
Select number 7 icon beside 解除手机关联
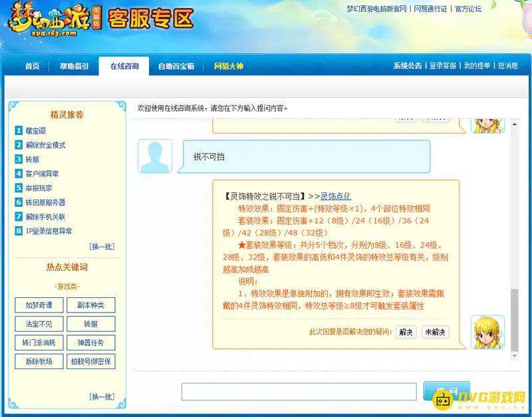[19, 216]
